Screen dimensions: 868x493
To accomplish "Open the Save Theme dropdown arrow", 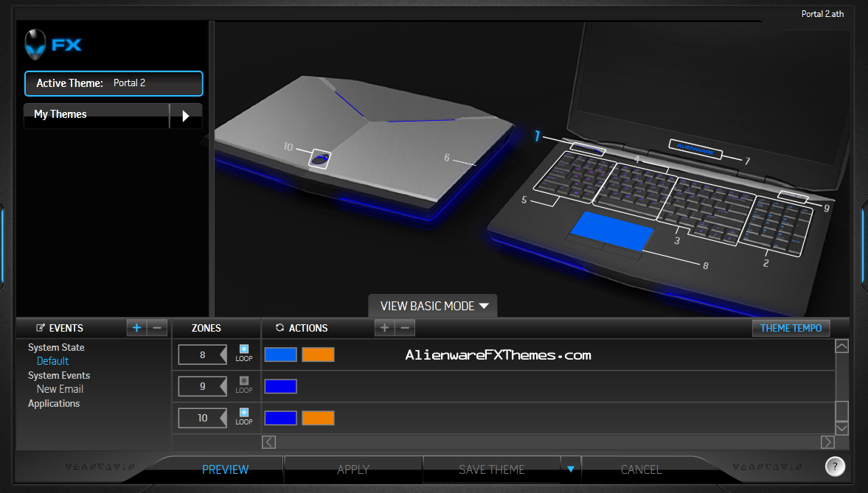I will (x=571, y=469).
